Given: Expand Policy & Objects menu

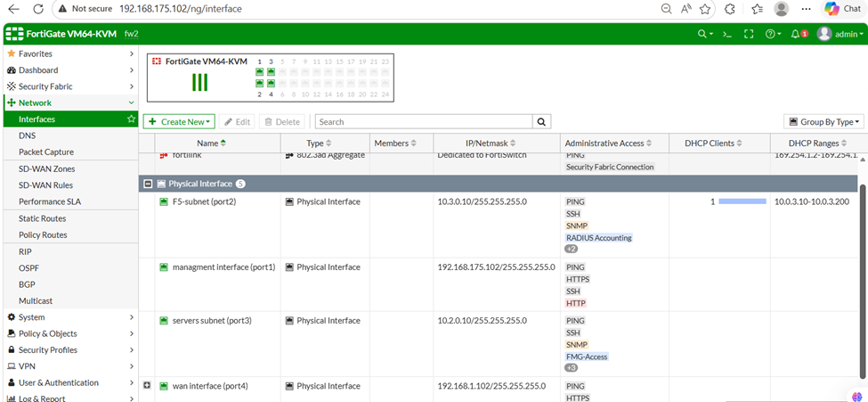Looking at the screenshot, I should pos(69,333).
